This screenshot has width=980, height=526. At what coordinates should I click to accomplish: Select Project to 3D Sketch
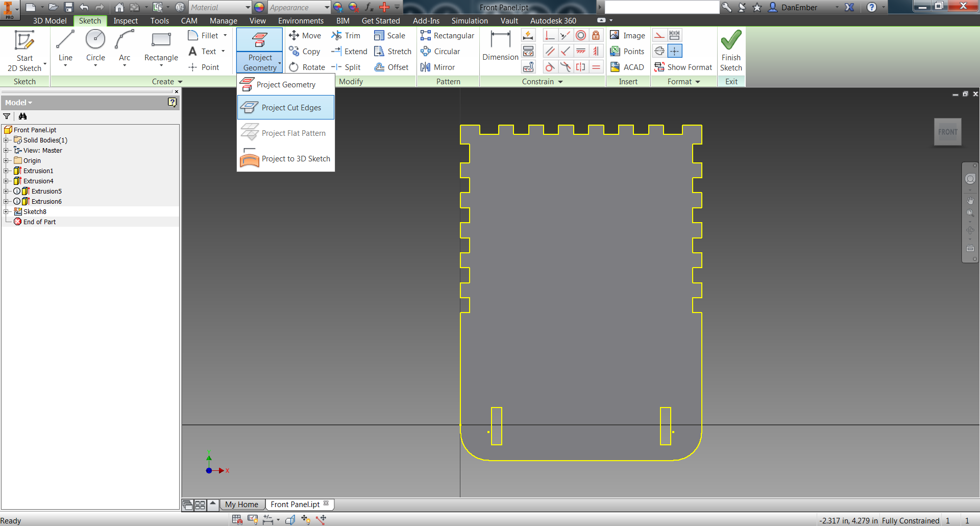pos(286,159)
